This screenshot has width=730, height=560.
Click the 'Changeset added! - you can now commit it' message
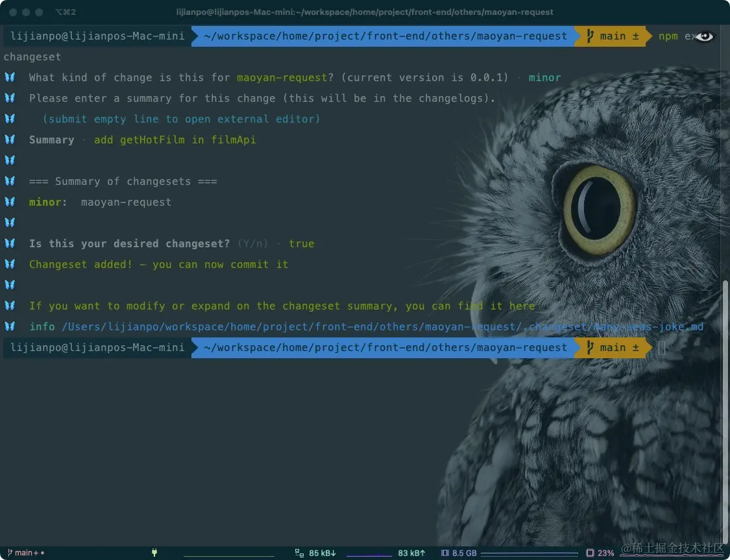158,264
